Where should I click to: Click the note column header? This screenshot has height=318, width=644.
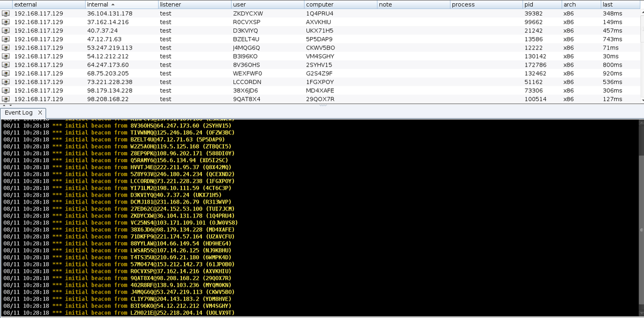413,4
